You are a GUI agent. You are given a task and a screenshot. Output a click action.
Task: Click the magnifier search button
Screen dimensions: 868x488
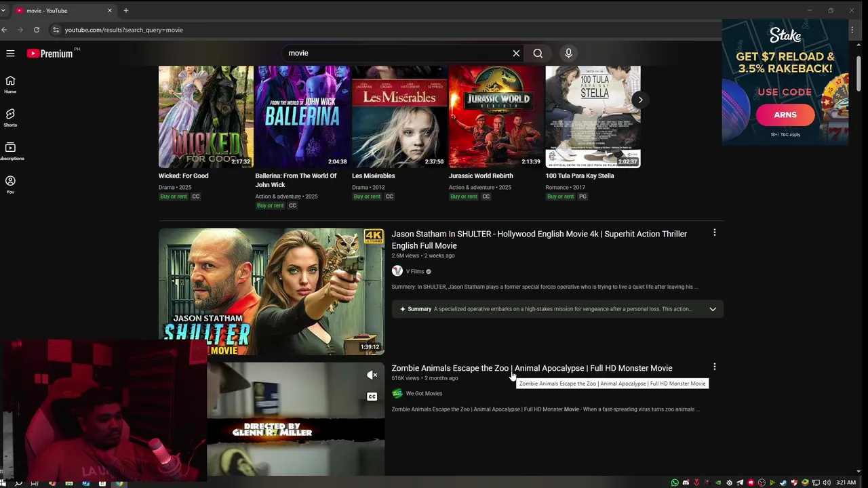538,53
